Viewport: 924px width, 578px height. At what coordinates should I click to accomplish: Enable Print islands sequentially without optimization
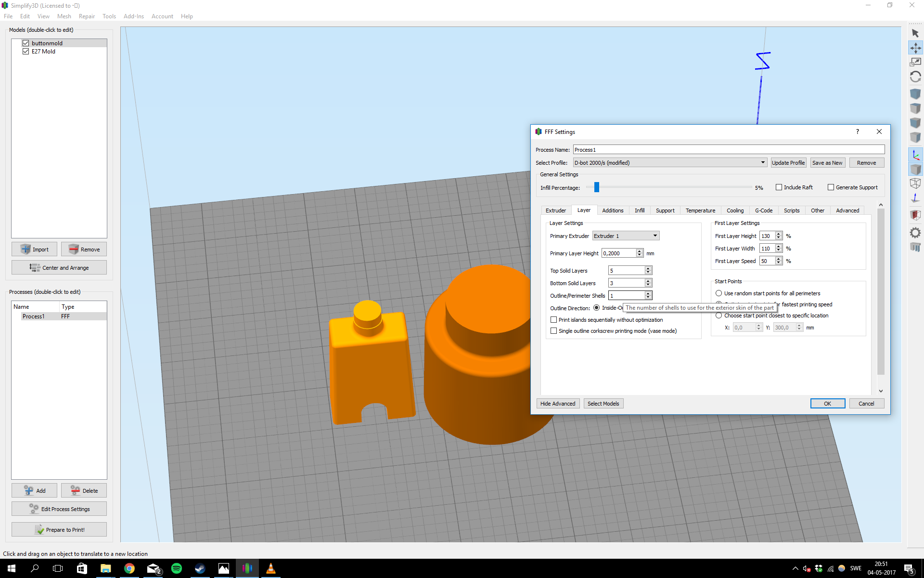point(553,319)
